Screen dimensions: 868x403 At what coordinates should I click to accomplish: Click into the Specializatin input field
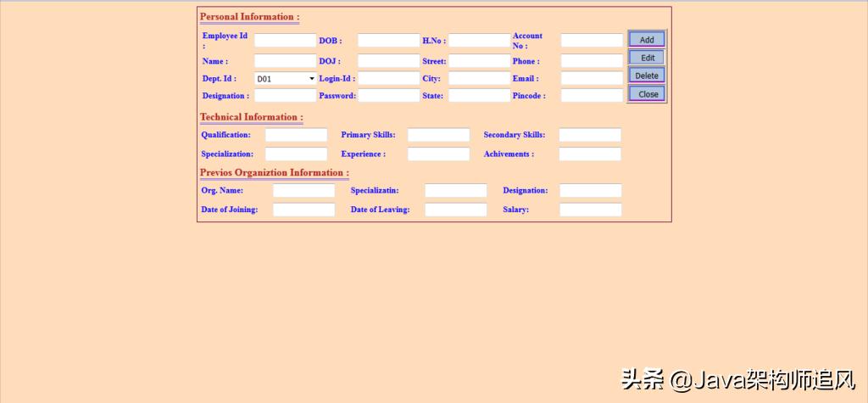click(455, 191)
